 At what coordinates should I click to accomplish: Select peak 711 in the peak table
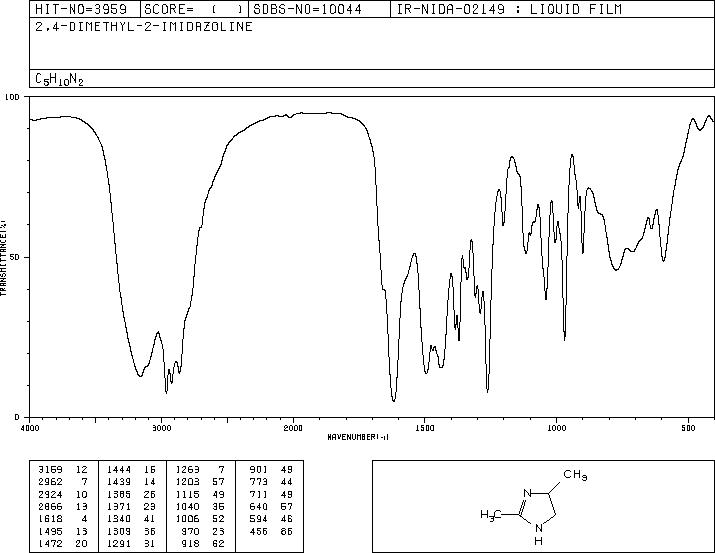click(x=259, y=494)
